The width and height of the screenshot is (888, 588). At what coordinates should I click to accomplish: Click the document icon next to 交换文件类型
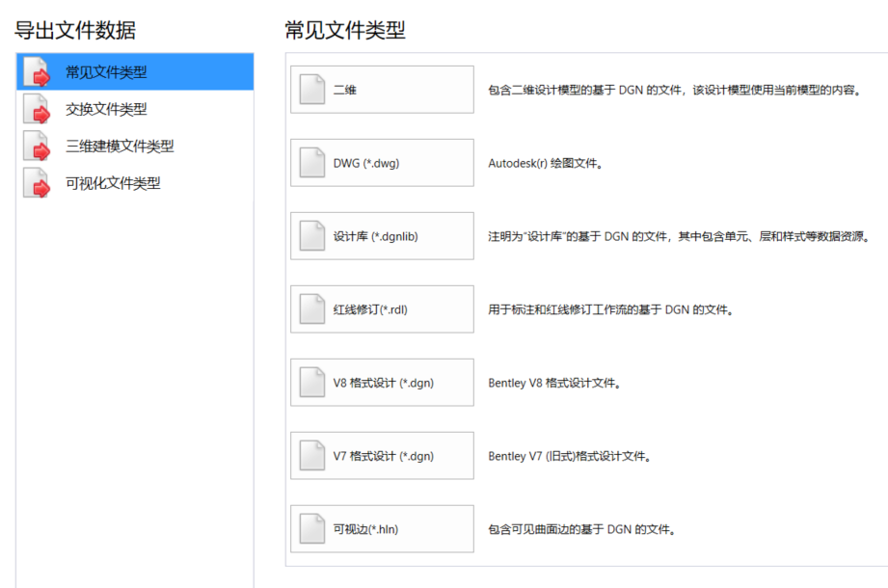pyautogui.click(x=37, y=109)
